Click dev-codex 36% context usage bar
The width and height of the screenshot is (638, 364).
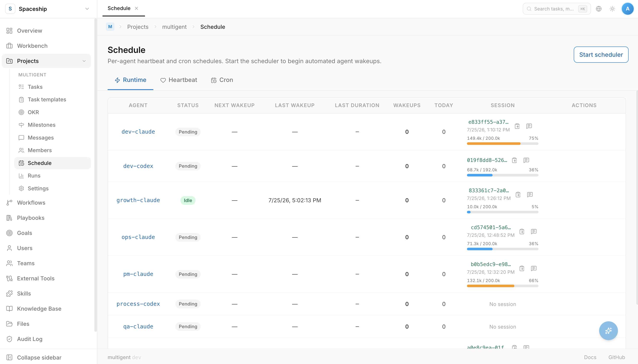point(502,175)
